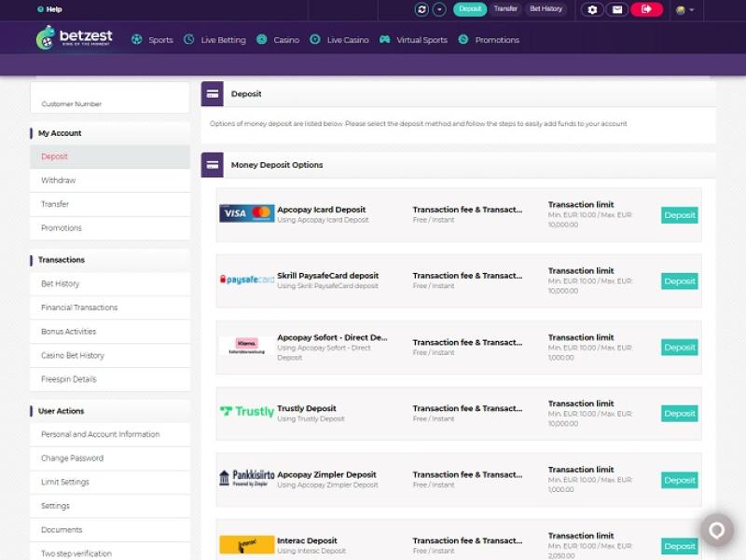Click the Betzest logo

[x=75, y=37]
